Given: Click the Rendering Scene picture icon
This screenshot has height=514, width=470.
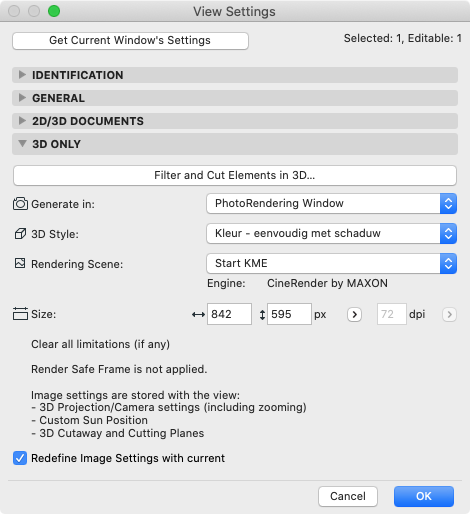Looking at the screenshot, I should (20, 263).
